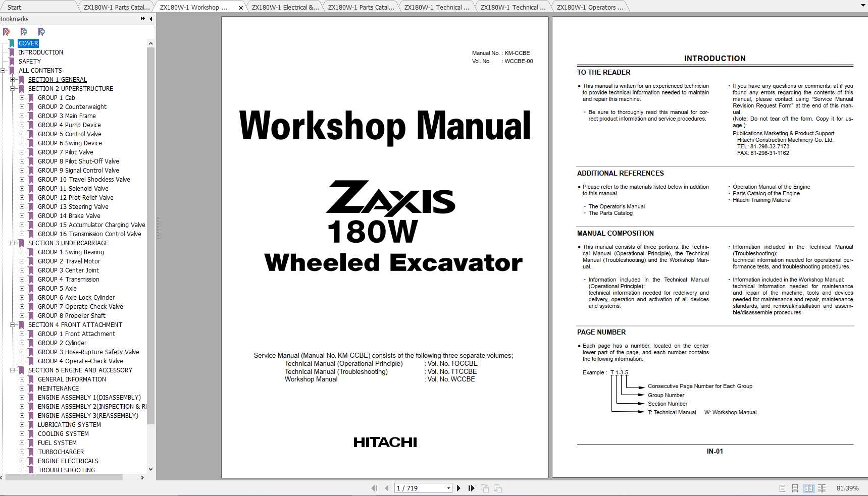Collapse SECTION 2 UPPERSTRUCTURE in the tree
The height and width of the screenshot is (496, 868).
(13, 88)
